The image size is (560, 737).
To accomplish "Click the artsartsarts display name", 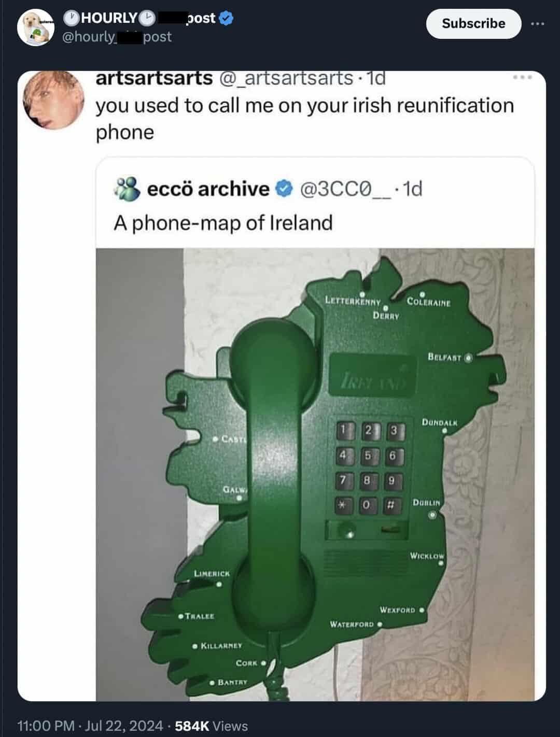I will (154, 78).
